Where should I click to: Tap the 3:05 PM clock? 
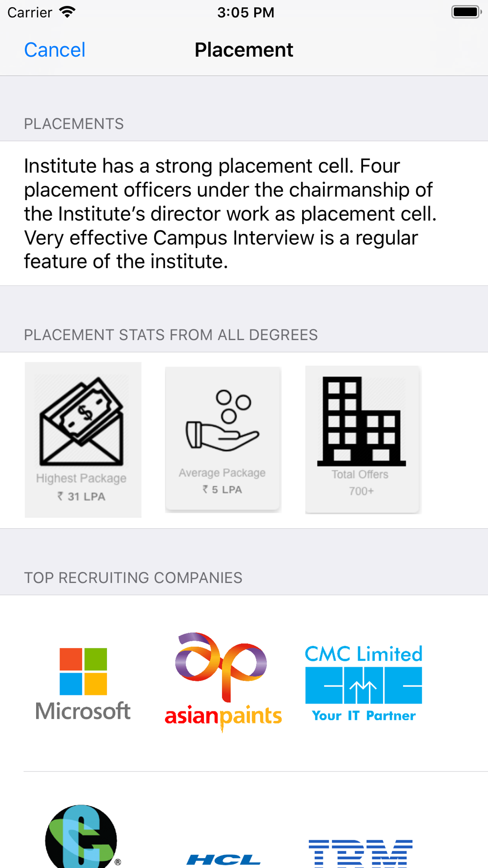[x=245, y=12]
